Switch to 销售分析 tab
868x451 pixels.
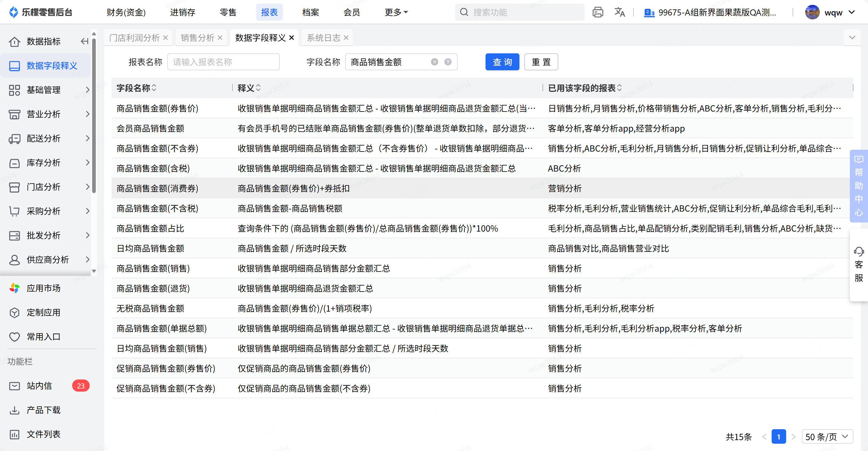(198, 38)
